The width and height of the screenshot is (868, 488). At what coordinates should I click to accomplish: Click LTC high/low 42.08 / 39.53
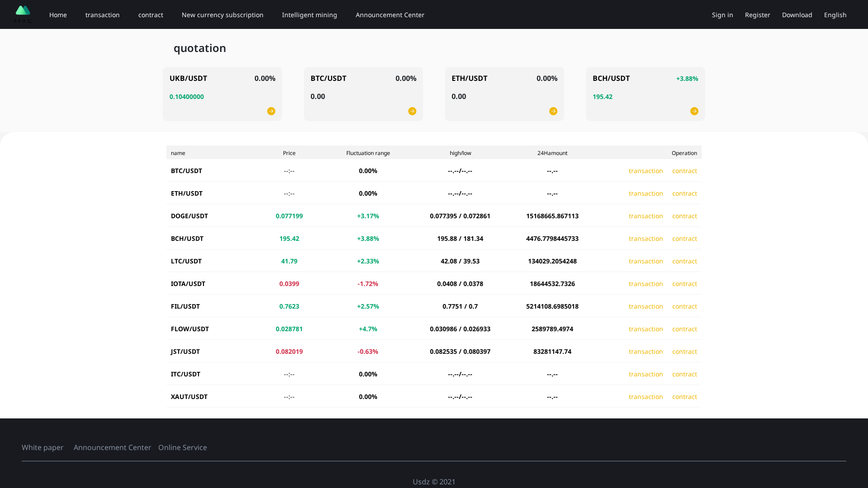pyautogui.click(x=460, y=261)
